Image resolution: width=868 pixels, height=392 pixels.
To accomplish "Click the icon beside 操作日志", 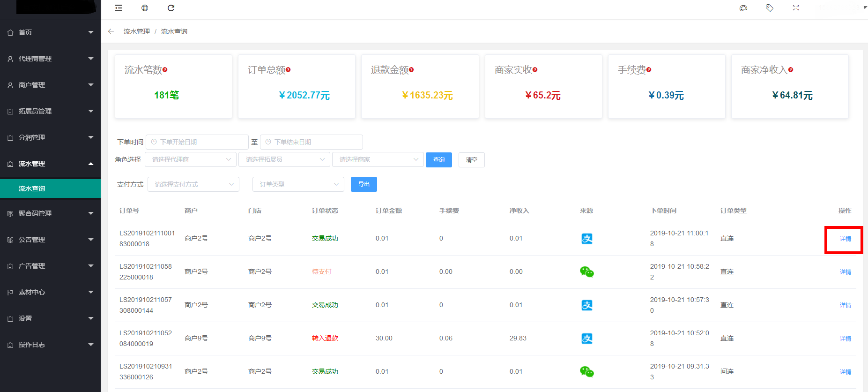I will [10, 345].
